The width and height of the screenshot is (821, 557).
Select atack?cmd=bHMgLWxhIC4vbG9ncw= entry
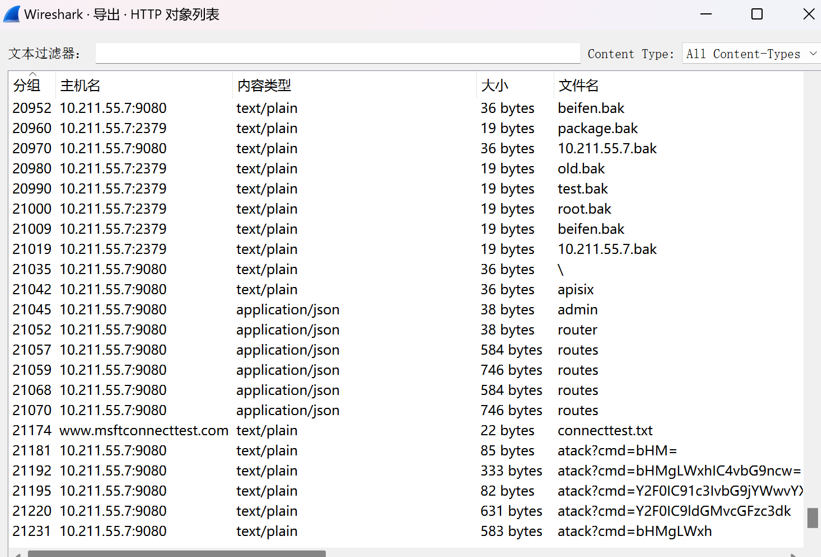(x=679, y=471)
